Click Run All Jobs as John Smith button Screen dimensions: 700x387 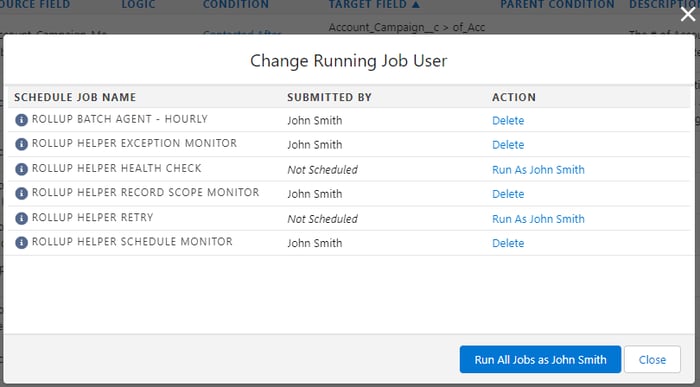(x=540, y=359)
